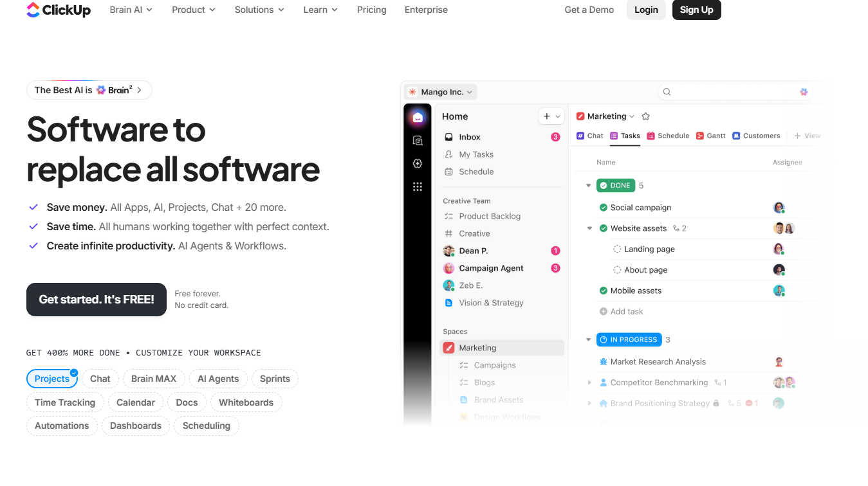Click the Schedule calendar icon in the sidebar
The width and height of the screenshot is (868, 486).
click(x=448, y=172)
